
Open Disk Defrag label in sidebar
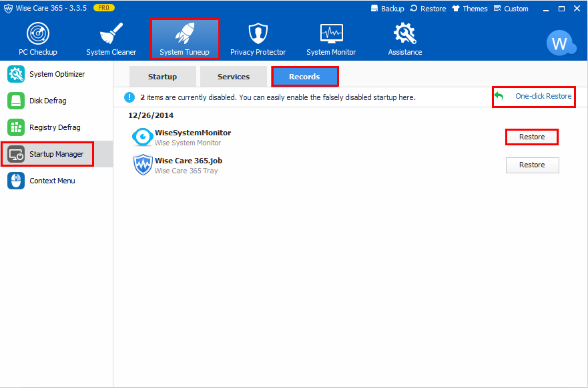pos(48,101)
